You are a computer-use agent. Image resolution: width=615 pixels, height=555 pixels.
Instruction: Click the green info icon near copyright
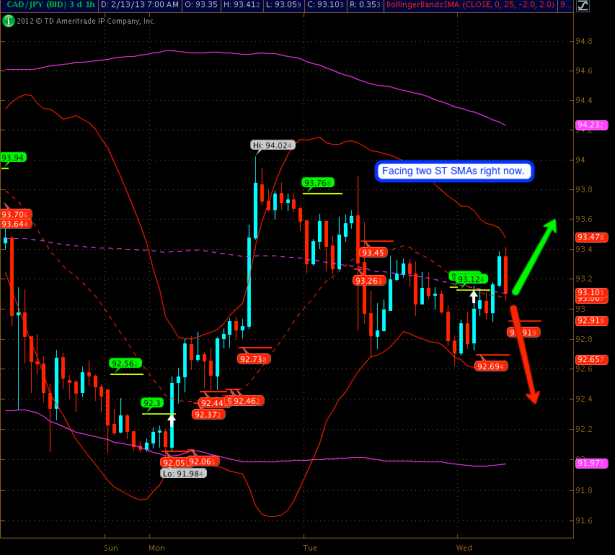[x=6, y=19]
